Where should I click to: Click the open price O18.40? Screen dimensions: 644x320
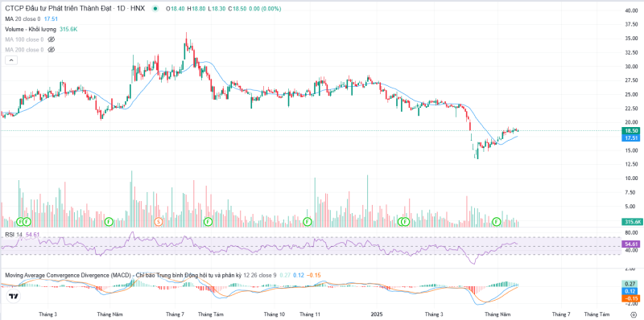[175, 9]
